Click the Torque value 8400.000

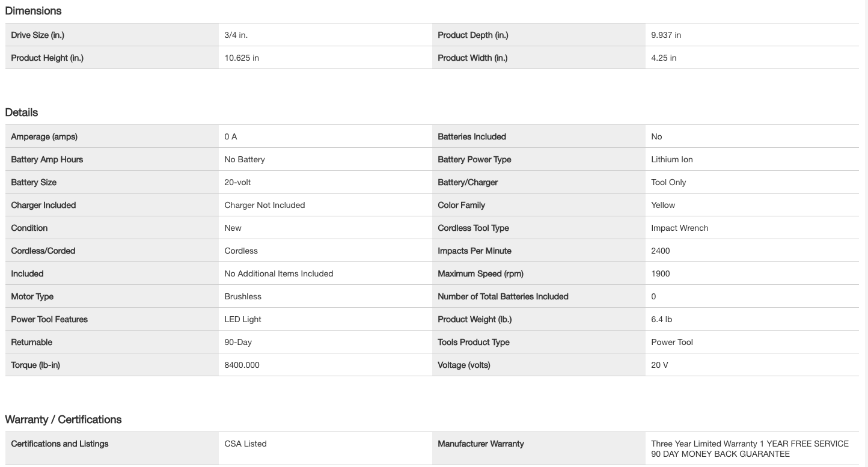tap(242, 365)
